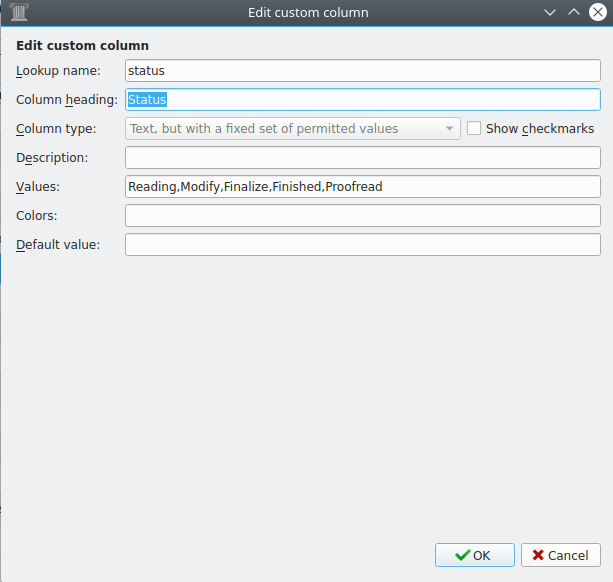Focus the Column heading text field
The width and height of the screenshot is (613, 582).
362,100
